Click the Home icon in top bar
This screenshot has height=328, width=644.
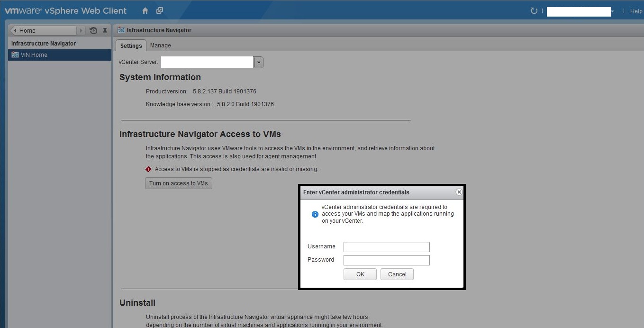[145, 11]
